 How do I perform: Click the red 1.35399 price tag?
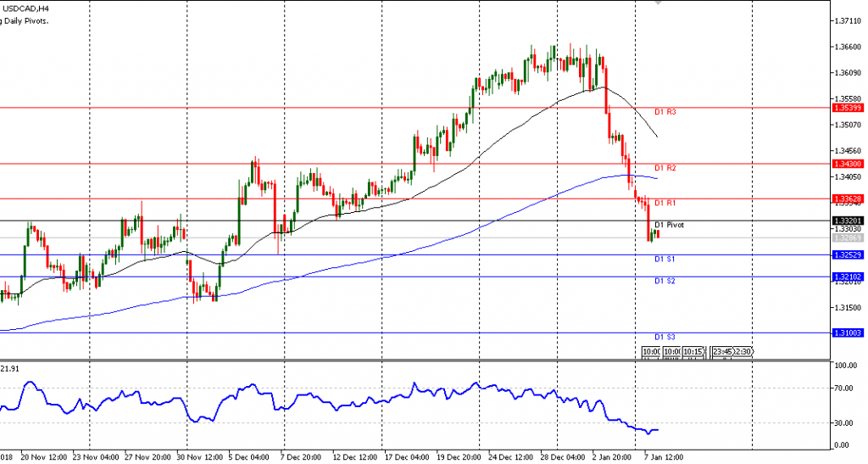point(847,108)
